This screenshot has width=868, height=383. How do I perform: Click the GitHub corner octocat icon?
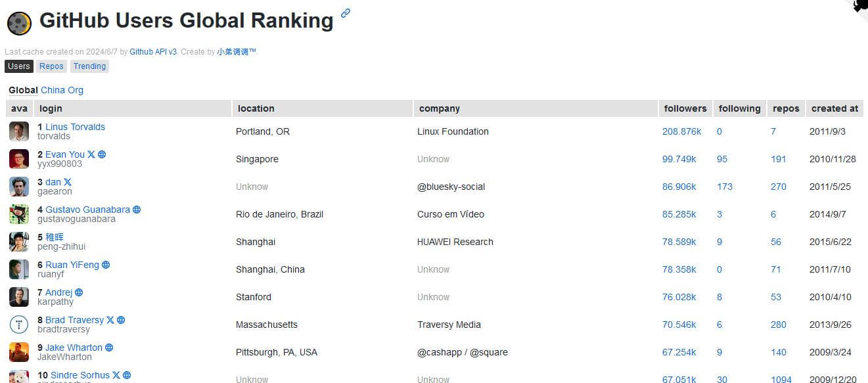pyautogui.click(x=859, y=7)
